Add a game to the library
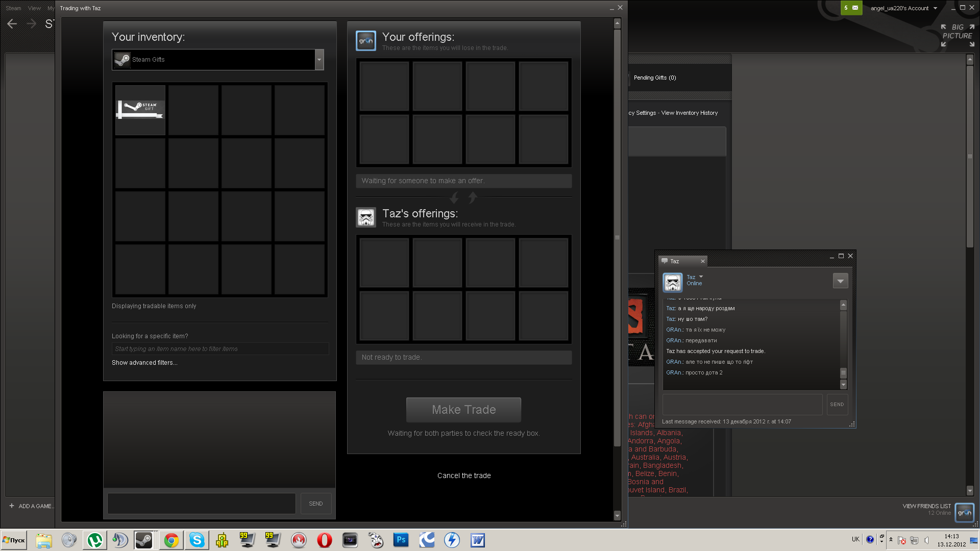Image resolution: width=980 pixels, height=551 pixels. pos(32,506)
